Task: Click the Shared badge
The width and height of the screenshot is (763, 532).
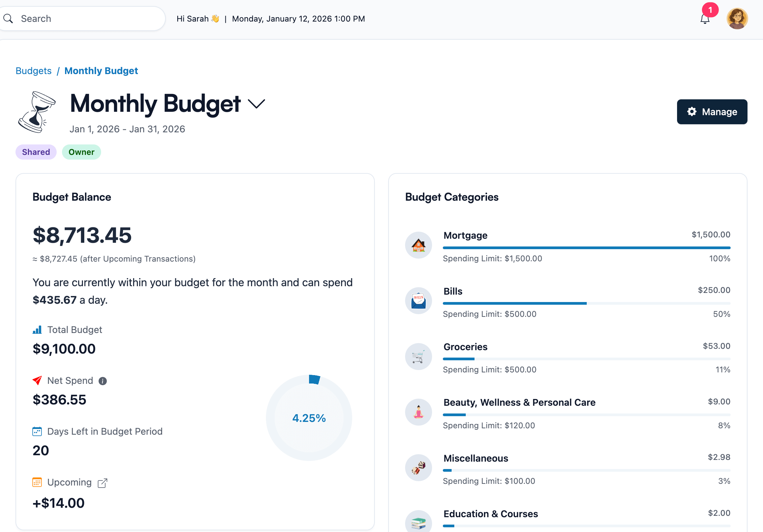Action: (36, 152)
